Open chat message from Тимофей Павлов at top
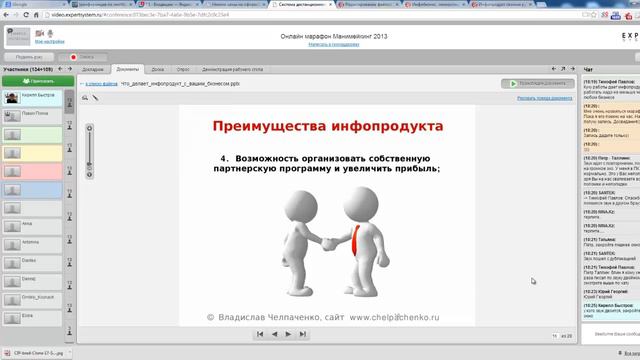The image size is (640, 360). (x=611, y=89)
